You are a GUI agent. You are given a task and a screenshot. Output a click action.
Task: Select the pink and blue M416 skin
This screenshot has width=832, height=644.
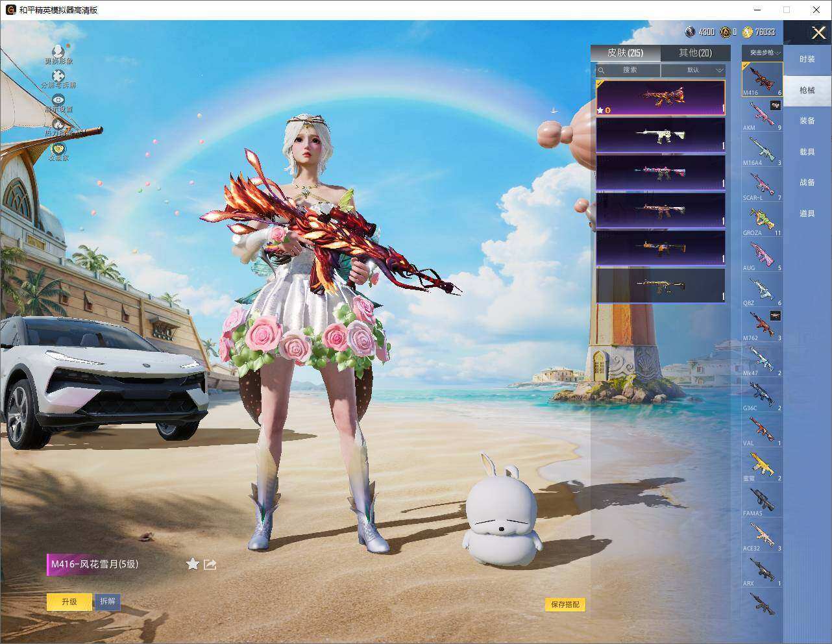[x=661, y=173]
